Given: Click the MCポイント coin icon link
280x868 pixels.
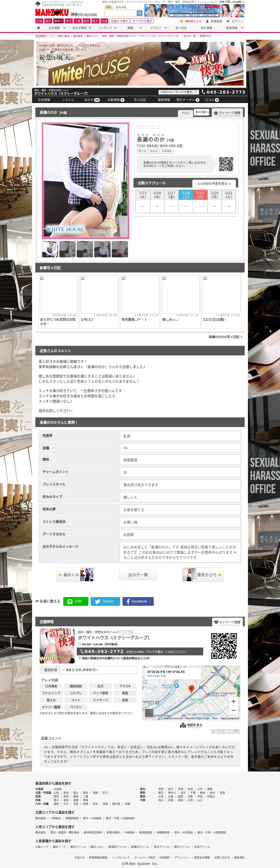Looking at the screenshot, I should 191,21.
